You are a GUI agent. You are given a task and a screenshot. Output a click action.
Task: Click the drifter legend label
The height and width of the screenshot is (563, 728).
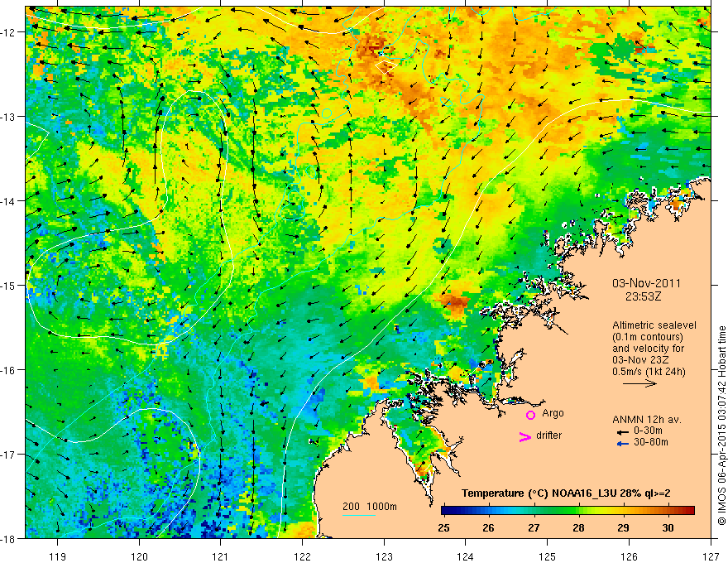(548, 435)
